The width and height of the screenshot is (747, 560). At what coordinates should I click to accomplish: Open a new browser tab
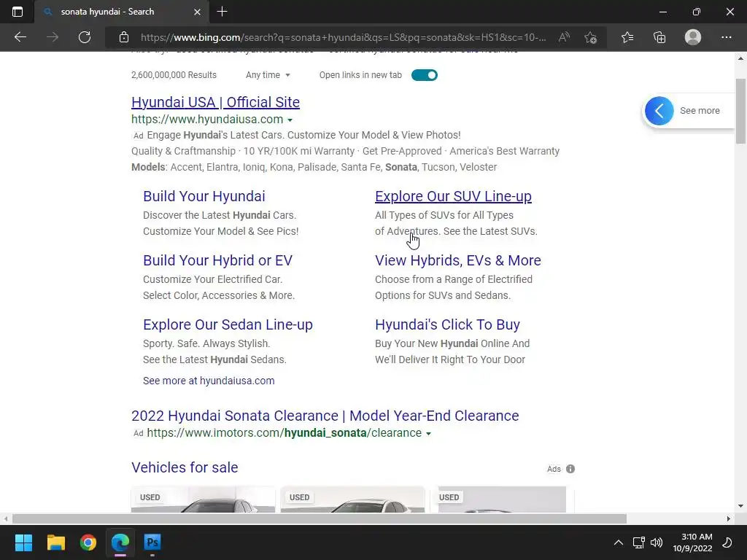point(222,12)
